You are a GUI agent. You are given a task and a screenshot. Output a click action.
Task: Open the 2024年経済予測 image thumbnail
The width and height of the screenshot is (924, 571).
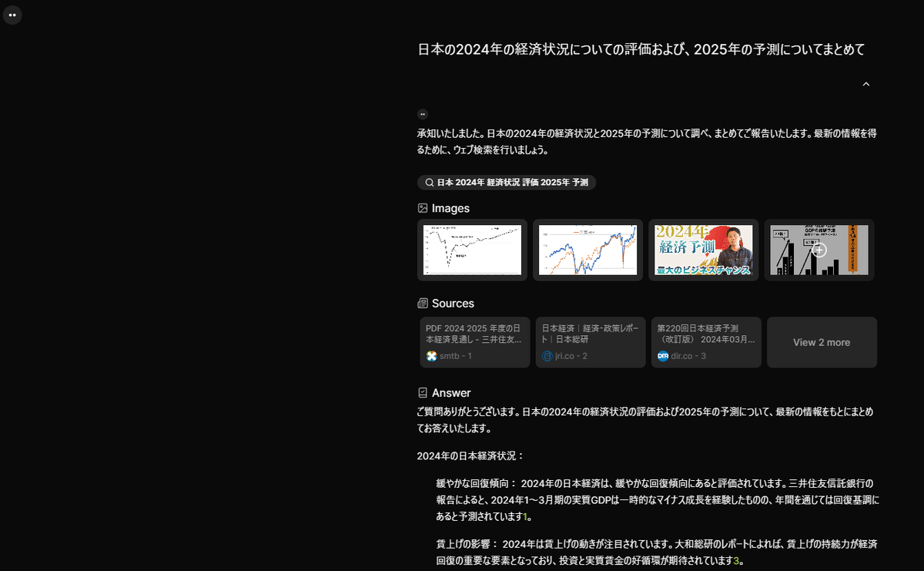[x=703, y=250]
